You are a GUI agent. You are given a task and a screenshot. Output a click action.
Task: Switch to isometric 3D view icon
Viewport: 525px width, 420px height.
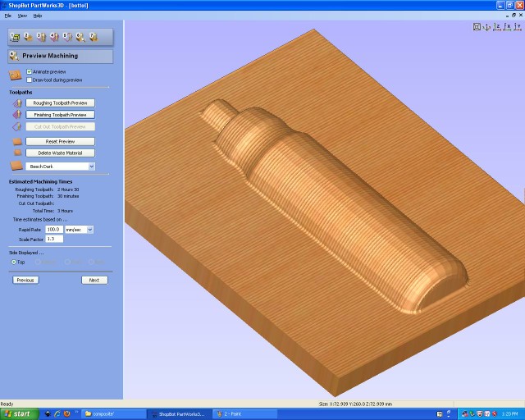click(486, 27)
